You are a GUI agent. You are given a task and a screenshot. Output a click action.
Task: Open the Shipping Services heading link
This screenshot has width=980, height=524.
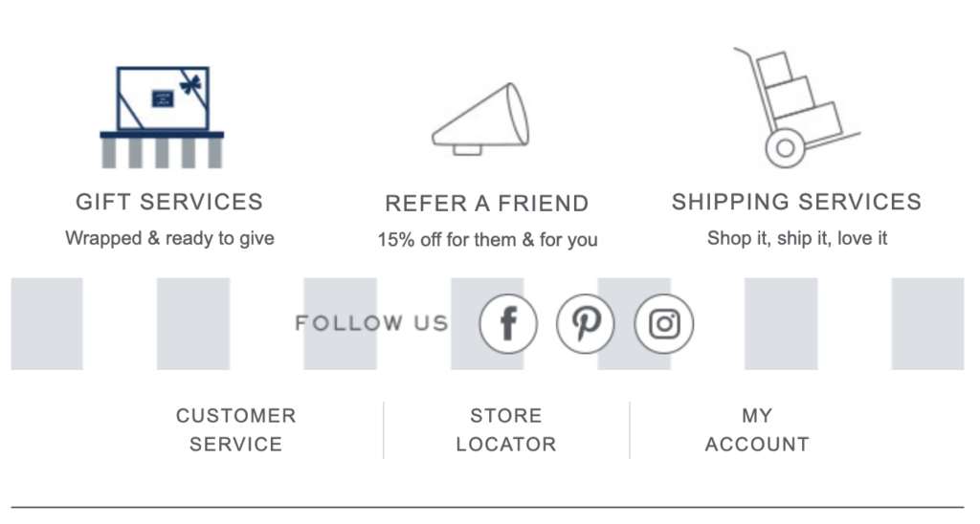point(796,202)
